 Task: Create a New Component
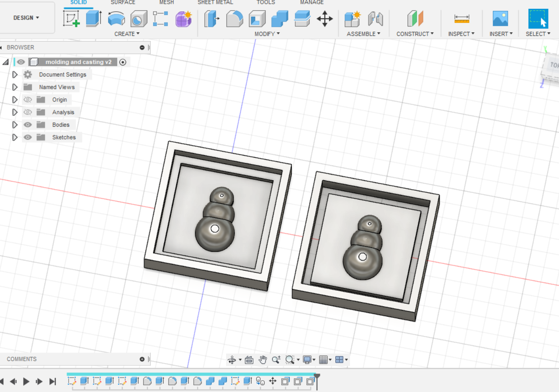point(353,19)
